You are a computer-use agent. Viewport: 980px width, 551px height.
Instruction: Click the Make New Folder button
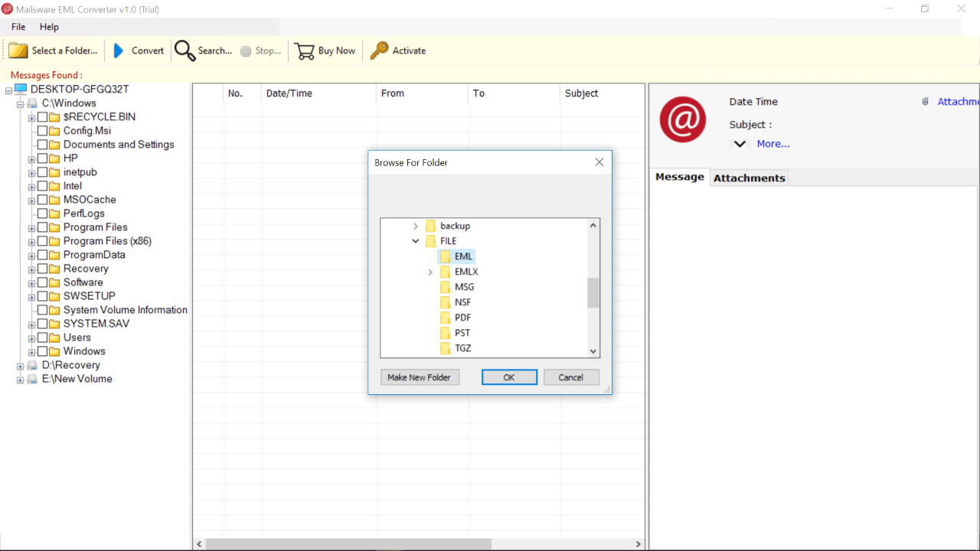tap(420, 377)
